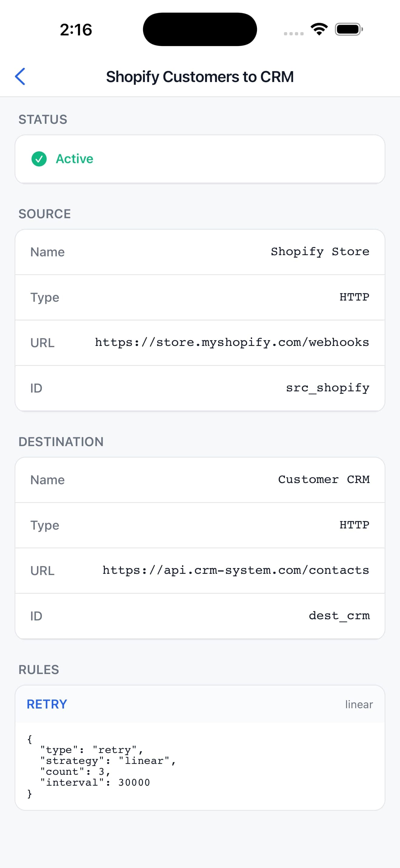
Task: Tap the destination Type HTTP row
Action: point(200,525)
